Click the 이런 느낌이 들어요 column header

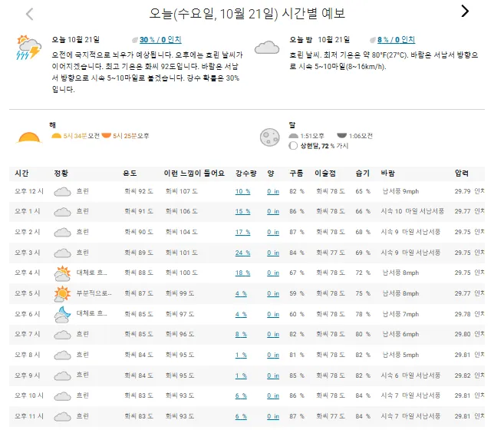[194, 174]
